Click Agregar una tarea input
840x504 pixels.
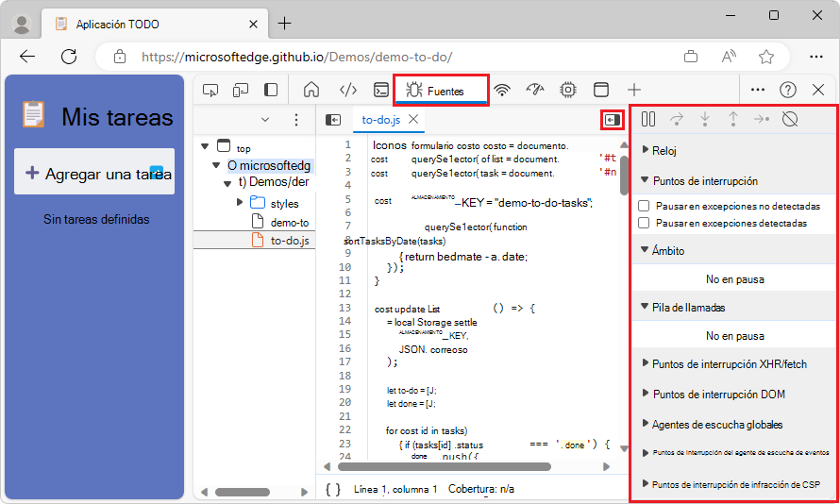point(94,172)
